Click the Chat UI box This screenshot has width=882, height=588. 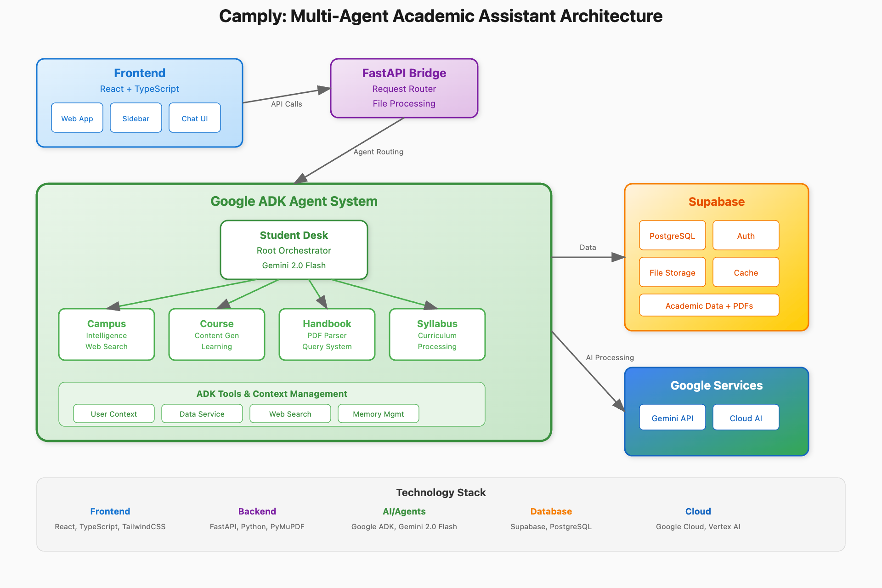[195, 118]
